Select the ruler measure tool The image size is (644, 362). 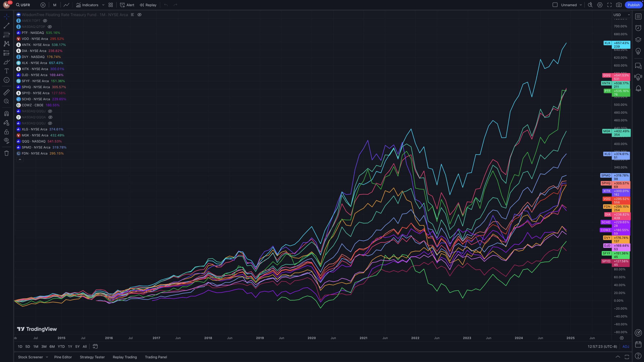(x=7, y=92)
